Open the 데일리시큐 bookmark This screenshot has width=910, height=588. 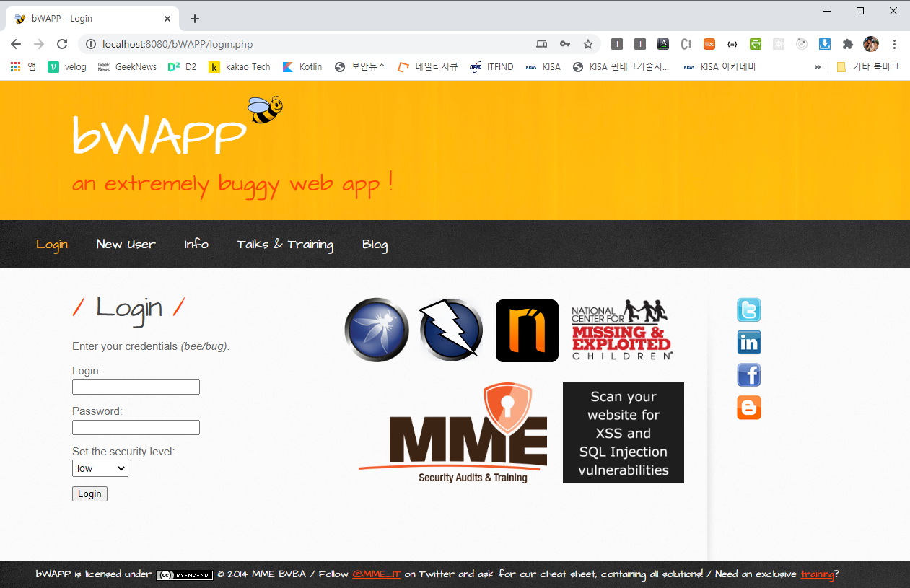coord(428,66)
